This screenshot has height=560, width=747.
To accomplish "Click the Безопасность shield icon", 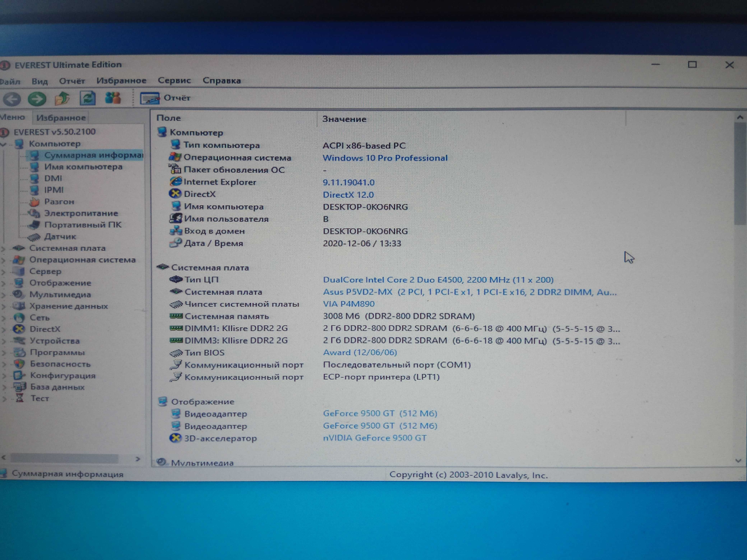I will coord(20,364).
